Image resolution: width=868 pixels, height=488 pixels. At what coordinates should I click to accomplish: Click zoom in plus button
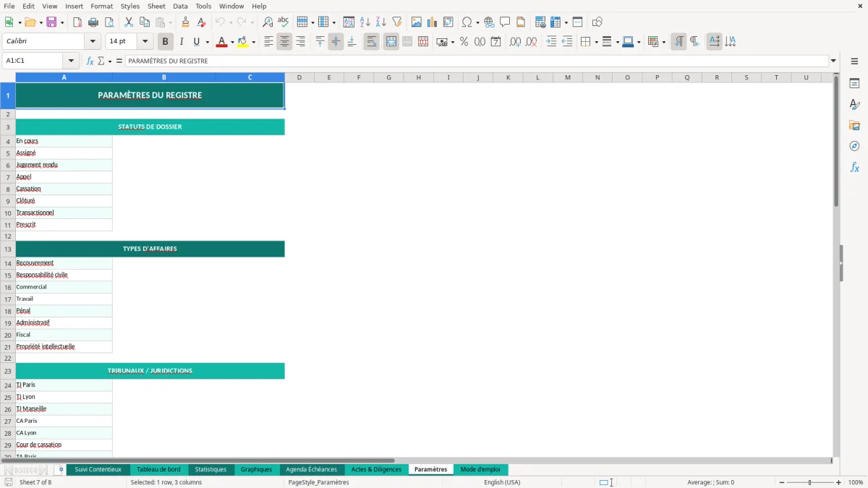[838, 482]
